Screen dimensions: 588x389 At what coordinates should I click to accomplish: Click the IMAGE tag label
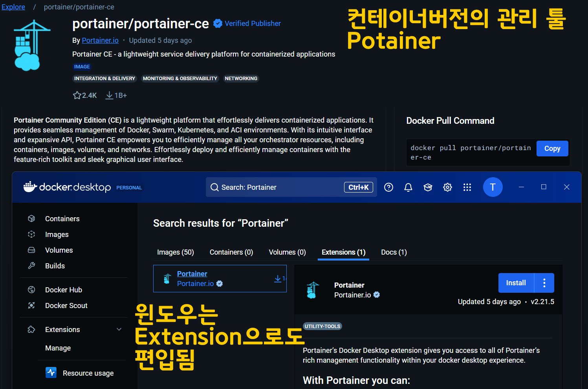(x=82, y=67)
